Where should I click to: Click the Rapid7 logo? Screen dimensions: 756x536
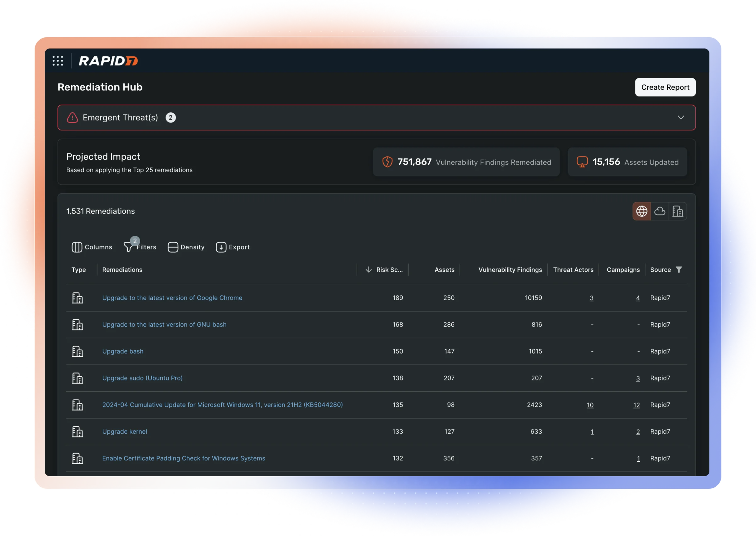pos(108,61)
